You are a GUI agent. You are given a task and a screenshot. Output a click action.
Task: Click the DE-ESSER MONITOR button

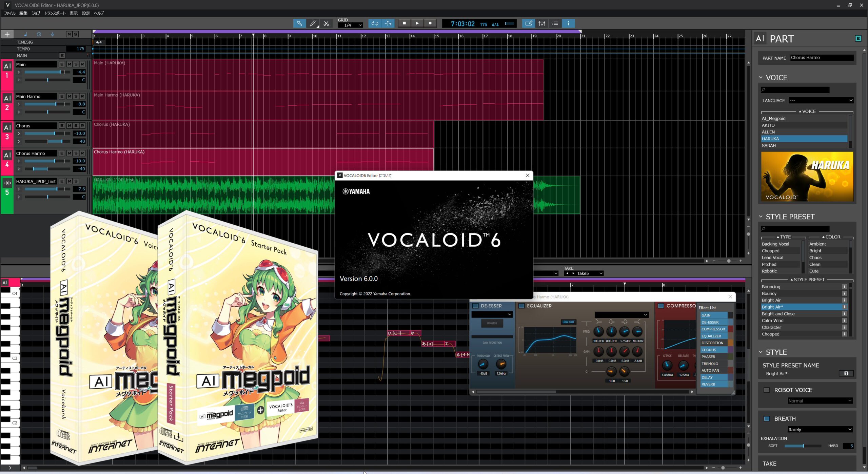[492, 323]
